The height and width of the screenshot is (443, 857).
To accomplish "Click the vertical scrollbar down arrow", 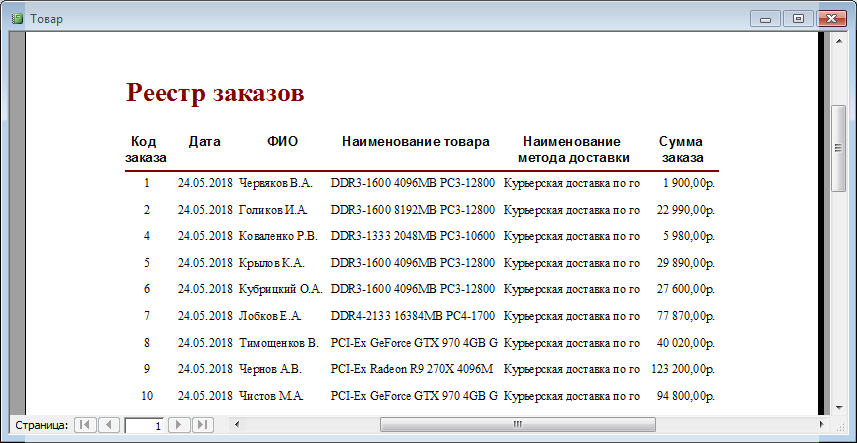I will [839, 408].
